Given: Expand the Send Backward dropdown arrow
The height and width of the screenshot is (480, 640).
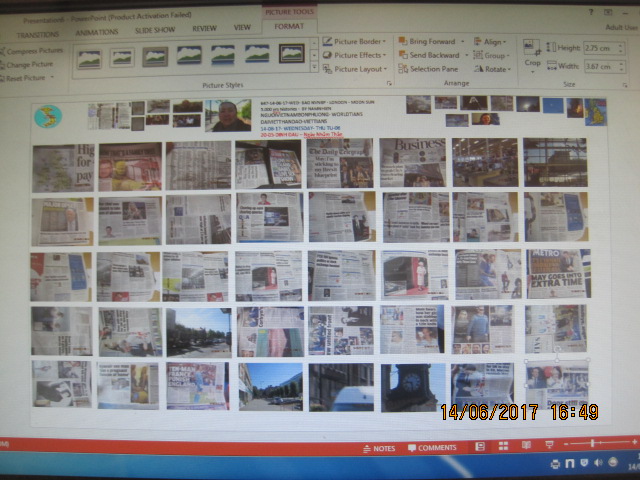Looking at the screenshot, I should [467, 55].
